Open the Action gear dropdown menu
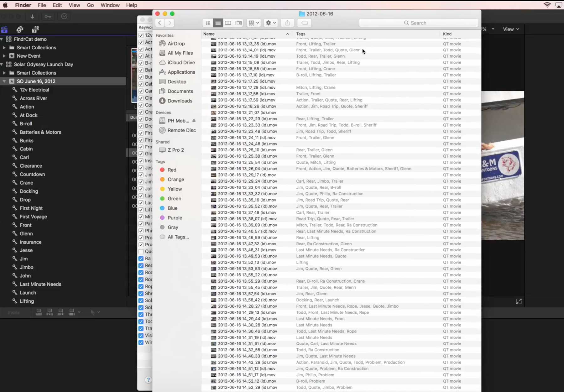This screenshot has width=564, height=392. pyautogui.click(x=271, y=23)
